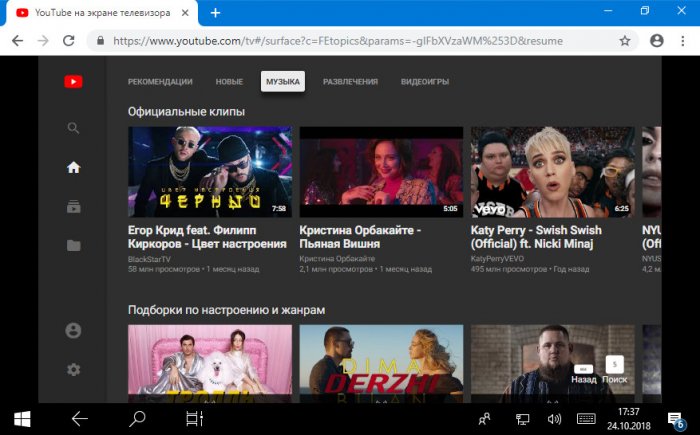700x435 pixels.
Task: Select the YouTube на экране телевизора browser tab
Action: (x=102, y=13)
